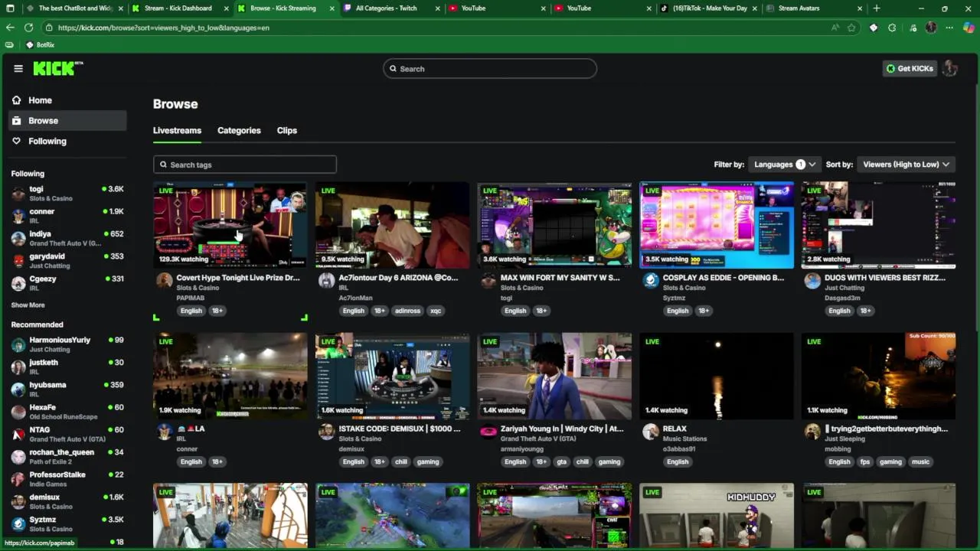Click the BotRix bookmark

point(40,45)
